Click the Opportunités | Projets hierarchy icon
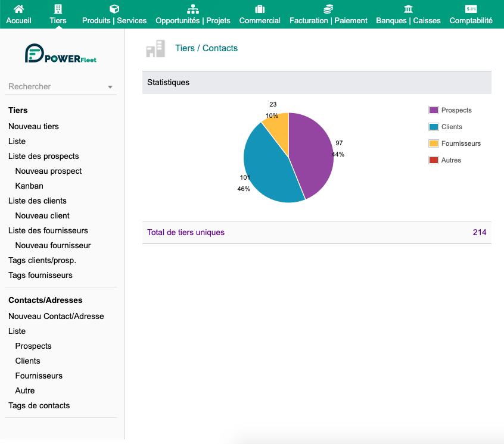This screenshot has width=504, height=444. 193,9
